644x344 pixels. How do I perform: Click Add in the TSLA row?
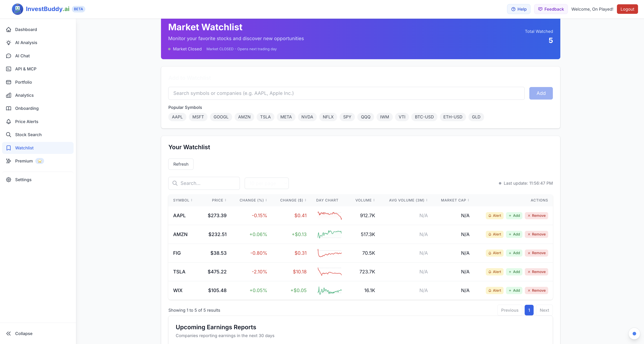point(514,272)
